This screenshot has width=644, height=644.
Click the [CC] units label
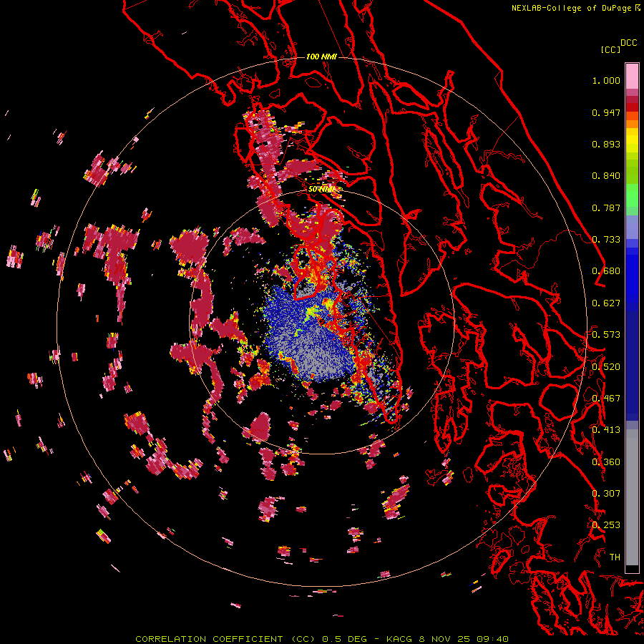tap(610, 49)
